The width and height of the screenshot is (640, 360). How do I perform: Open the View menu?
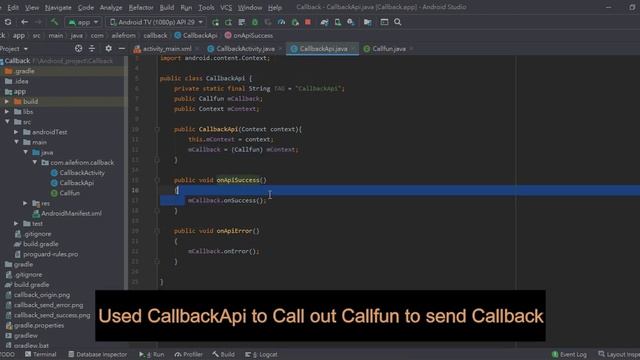32,7
